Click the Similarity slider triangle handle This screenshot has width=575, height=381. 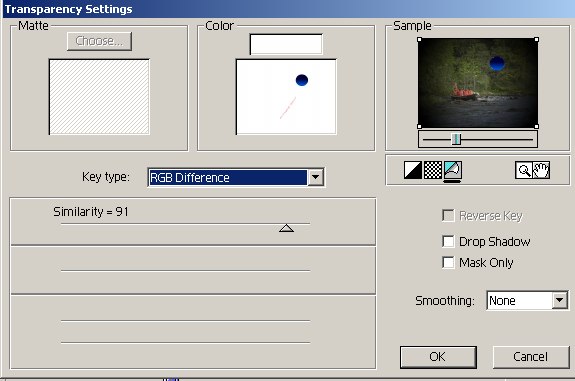pos(286,228)
